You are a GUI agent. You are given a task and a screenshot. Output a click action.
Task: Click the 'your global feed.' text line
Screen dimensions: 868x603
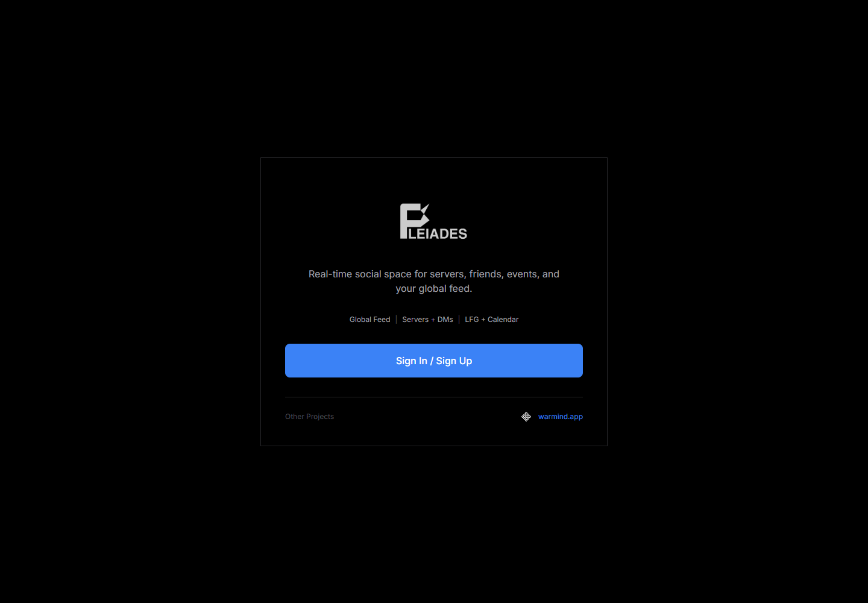pyautogui.click(x=434, y=288)
